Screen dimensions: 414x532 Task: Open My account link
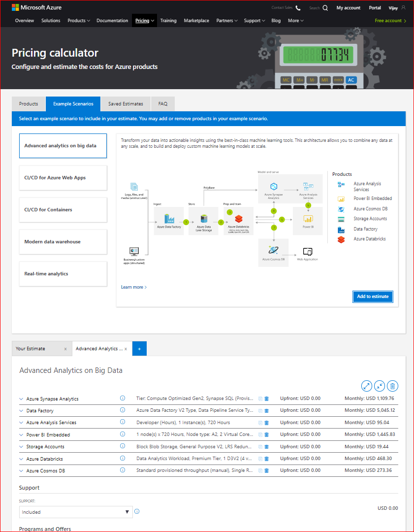(349, 8)
